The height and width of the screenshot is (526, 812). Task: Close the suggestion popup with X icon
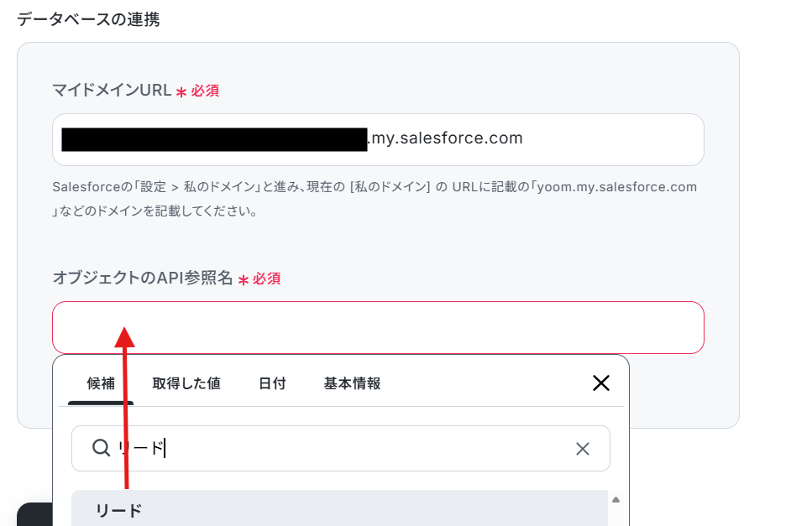[x=600, y=383]
